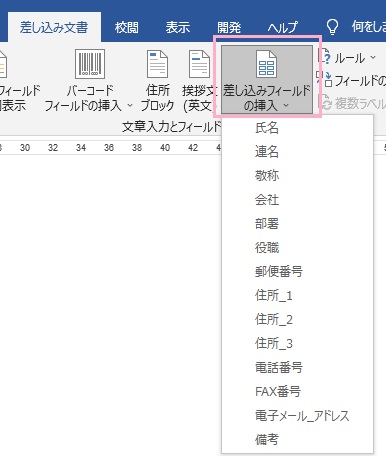The image size is (386, 456).
Task: Switch to the 校閲 tab
Action: point(126,27)
